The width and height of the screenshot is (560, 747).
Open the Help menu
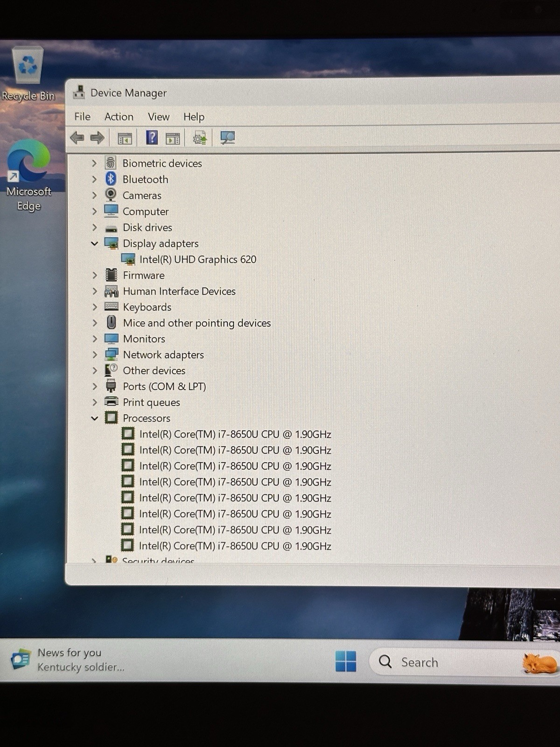[x=194, y=116]
